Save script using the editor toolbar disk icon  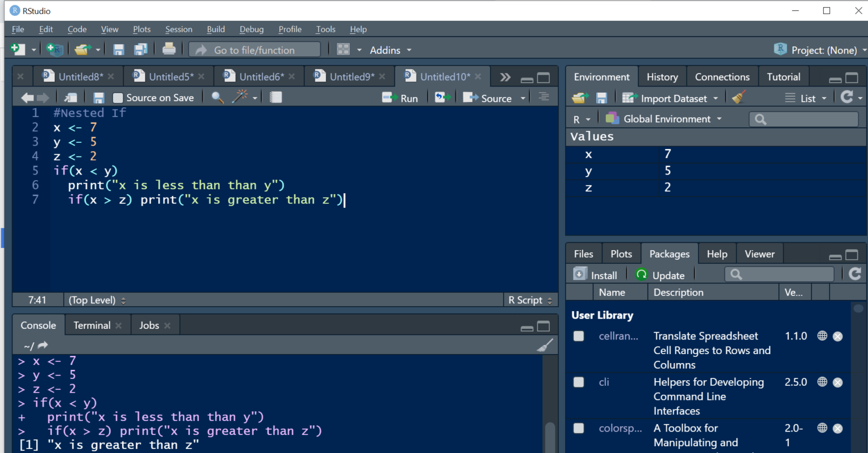pos(99,98)
